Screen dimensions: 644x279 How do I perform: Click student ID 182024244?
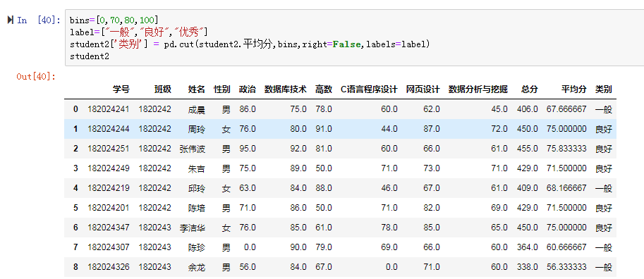[x=109, y=129]
